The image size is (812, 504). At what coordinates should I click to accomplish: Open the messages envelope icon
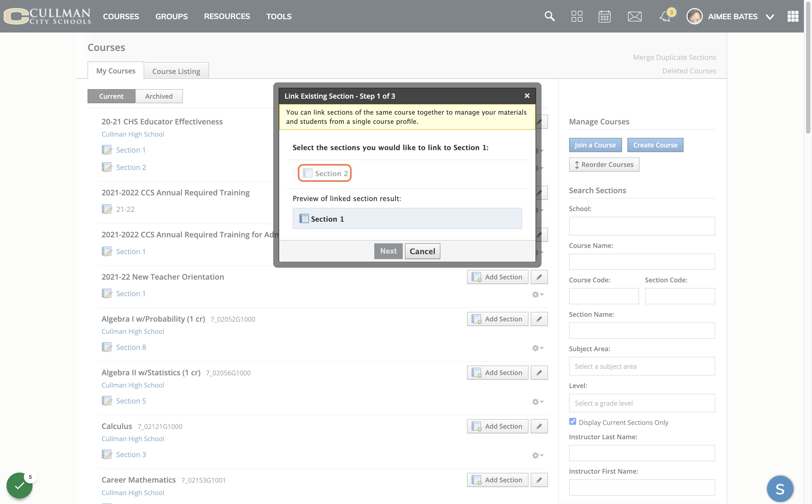(634, 16)
